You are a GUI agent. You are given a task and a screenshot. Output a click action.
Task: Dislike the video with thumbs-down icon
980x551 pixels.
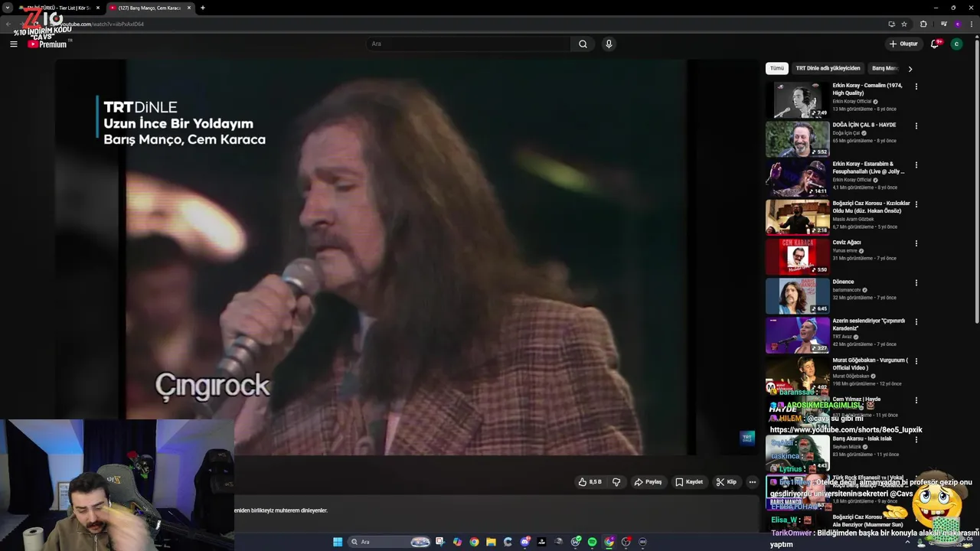click(x=616, y=482)
